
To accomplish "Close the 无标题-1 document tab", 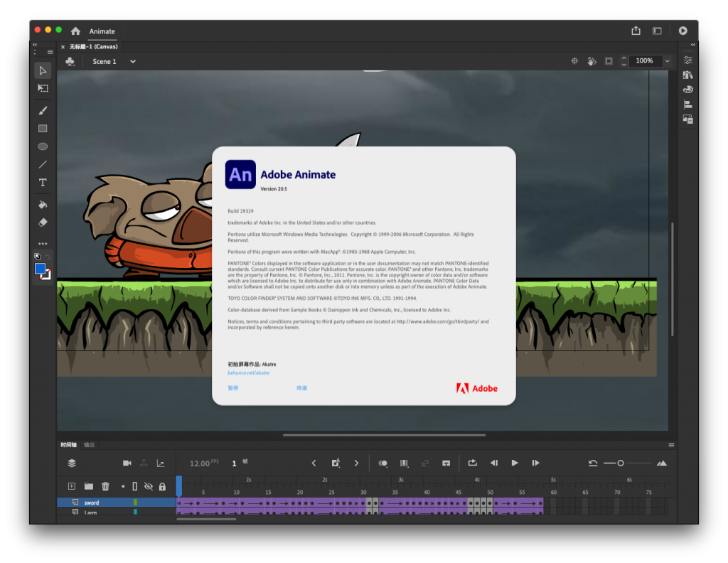I will click(x=63, y=47).
